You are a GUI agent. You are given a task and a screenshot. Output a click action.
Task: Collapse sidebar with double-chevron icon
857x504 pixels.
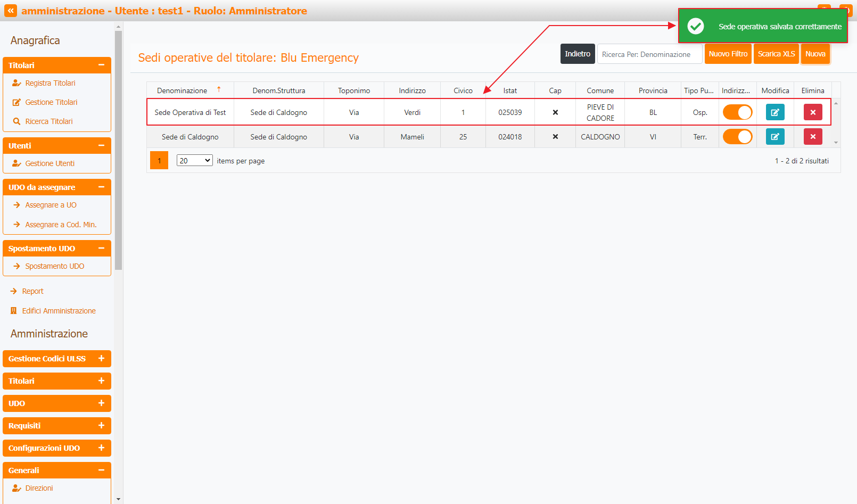point(11,11)
